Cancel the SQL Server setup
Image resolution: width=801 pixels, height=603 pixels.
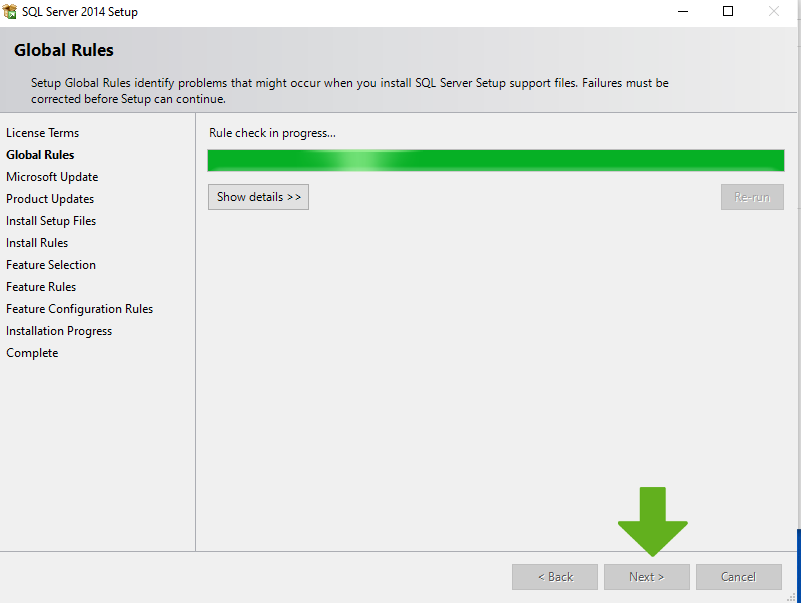[738, 577]
